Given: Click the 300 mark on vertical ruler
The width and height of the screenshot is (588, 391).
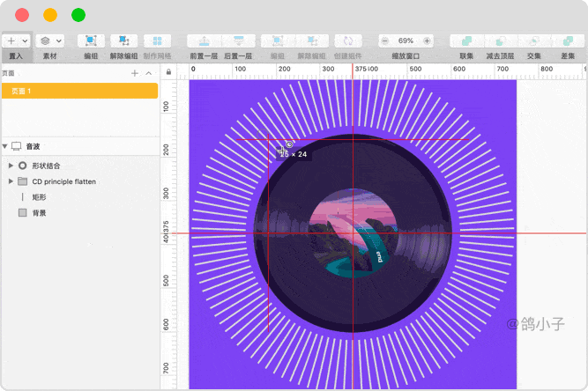Looking at the screenshot, I should coord(166,193).
